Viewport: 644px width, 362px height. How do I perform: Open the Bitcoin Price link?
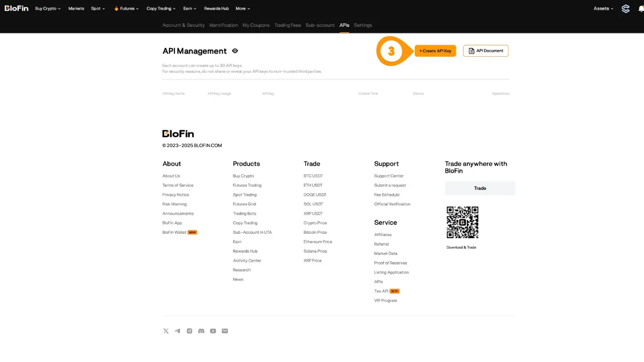315,232
